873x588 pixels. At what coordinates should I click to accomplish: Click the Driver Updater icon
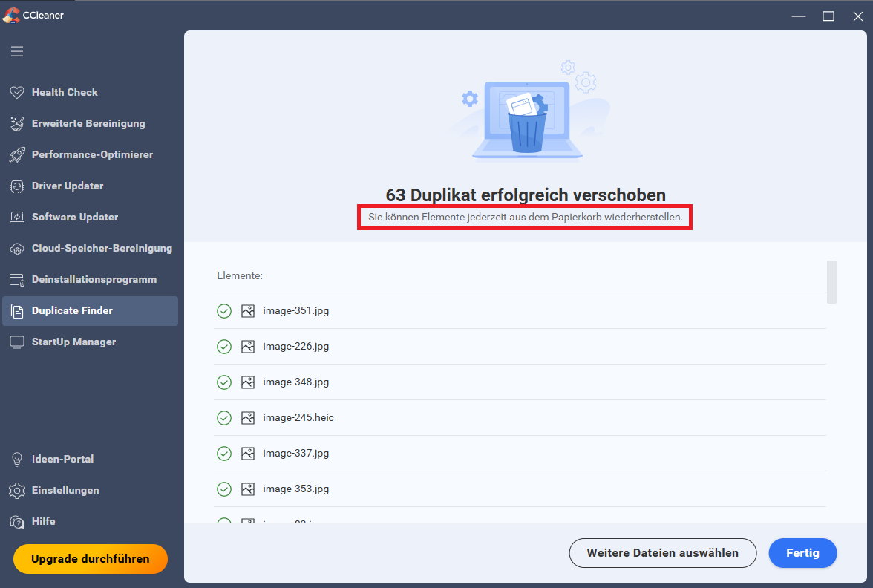coord(17,186)
